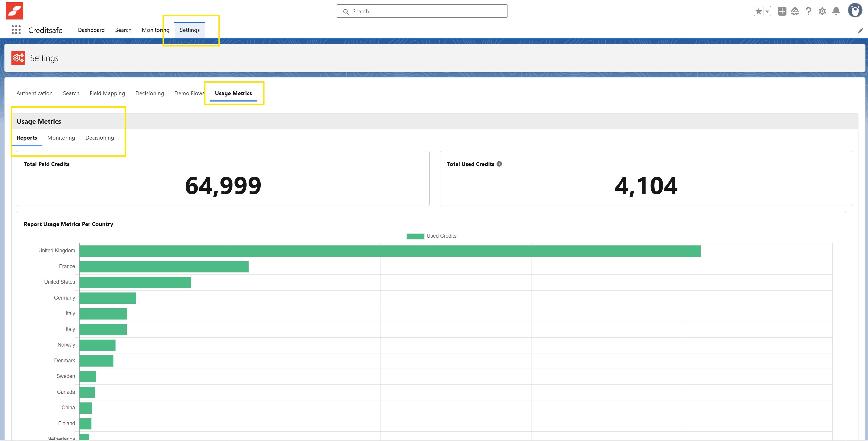Open the help question mark icon
The image size is (868, 441).
[808, 11]
